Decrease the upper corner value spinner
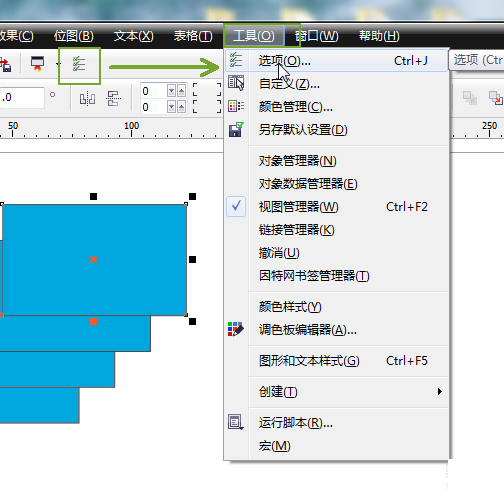The width and height of the screenshot is (504, 504). [171, 91]
